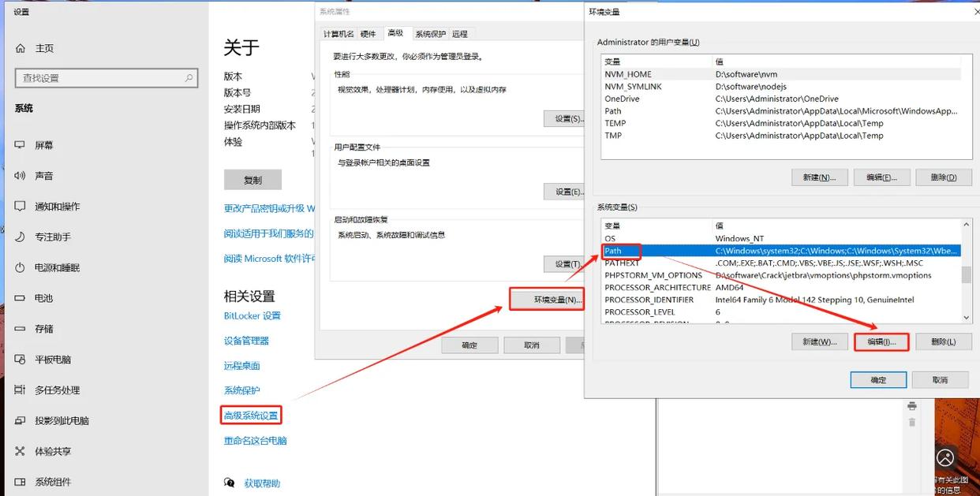Open 屏幕 display settings in sidebar

(44, 145)
